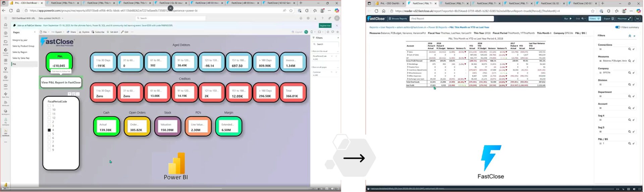Image resolution: width=644 pixels, height=192 pixels.
Task: Search Company filter with its magnifier icon
Action: point(630,72)
